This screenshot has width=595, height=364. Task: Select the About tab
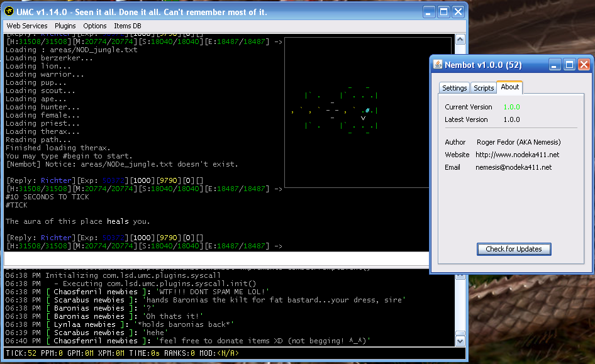(509, 87)
